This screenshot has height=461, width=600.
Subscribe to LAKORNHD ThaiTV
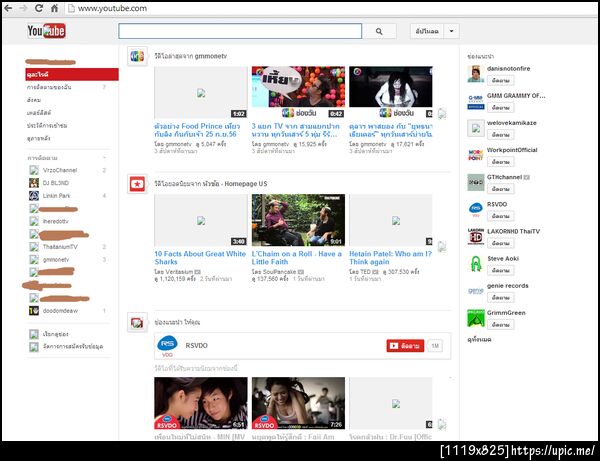[x=501, y=243]
